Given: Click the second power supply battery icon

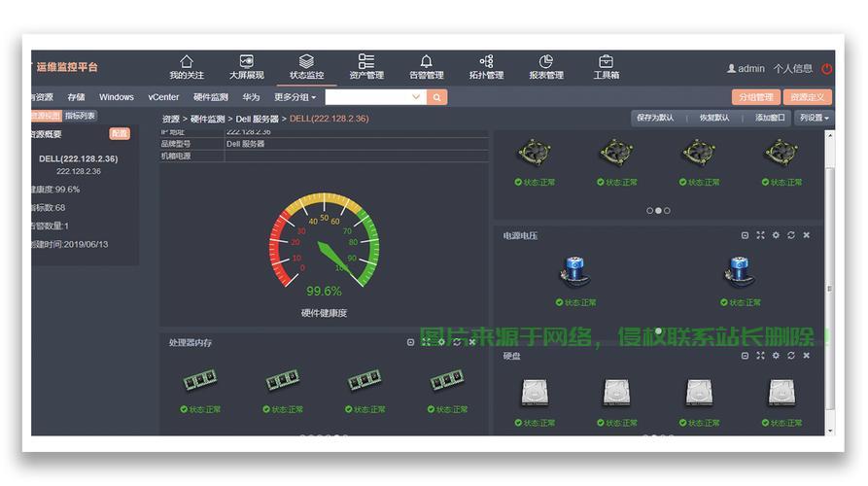Looking at the screenshot, I should (740, 272).
